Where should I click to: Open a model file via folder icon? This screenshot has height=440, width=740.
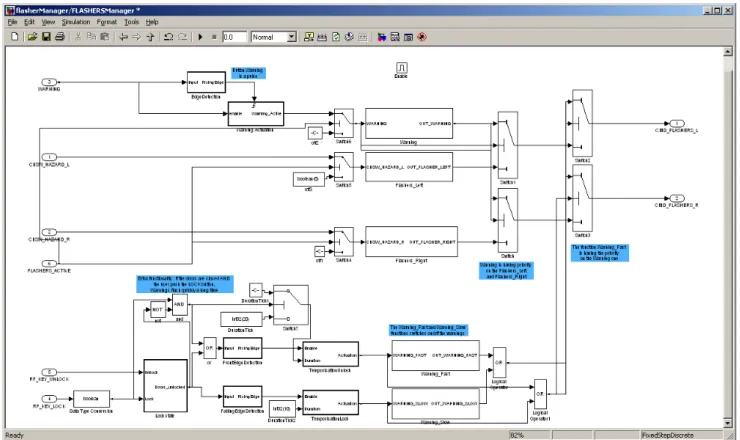pyautogui.click(x=32, y=37)
